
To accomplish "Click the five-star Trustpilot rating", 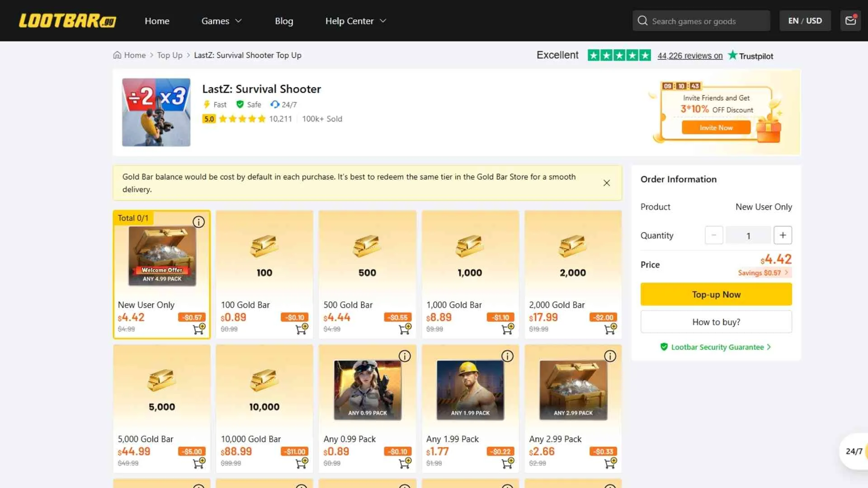I will click(x=619, y=56).
